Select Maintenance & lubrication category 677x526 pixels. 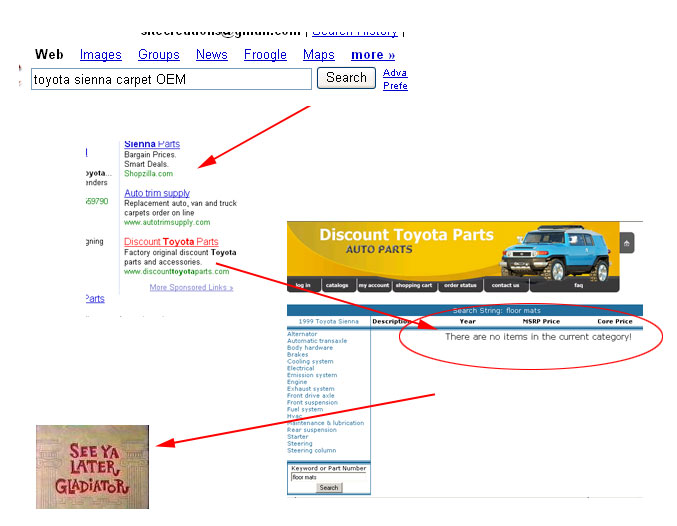click(326, 423)
